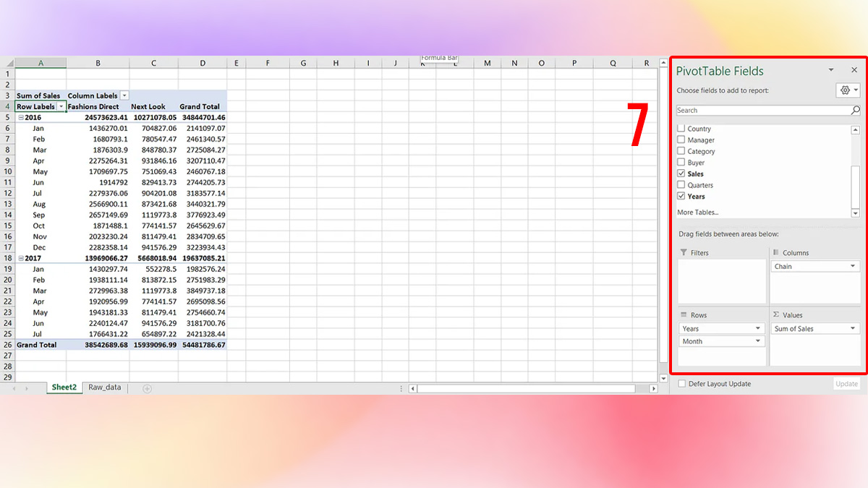Add a new sheet with plus icon
The width and height of the screenshot is (868, 488).
pos(148,388)
